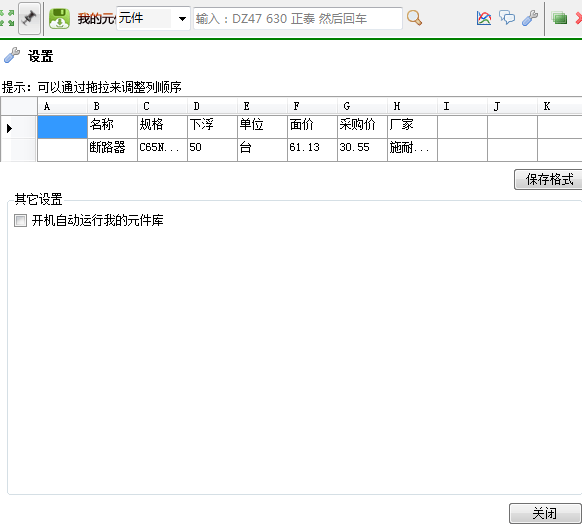The width and height of the screenshot is (582, 531).
Task: Select column header H
Action: click(412, 106)
